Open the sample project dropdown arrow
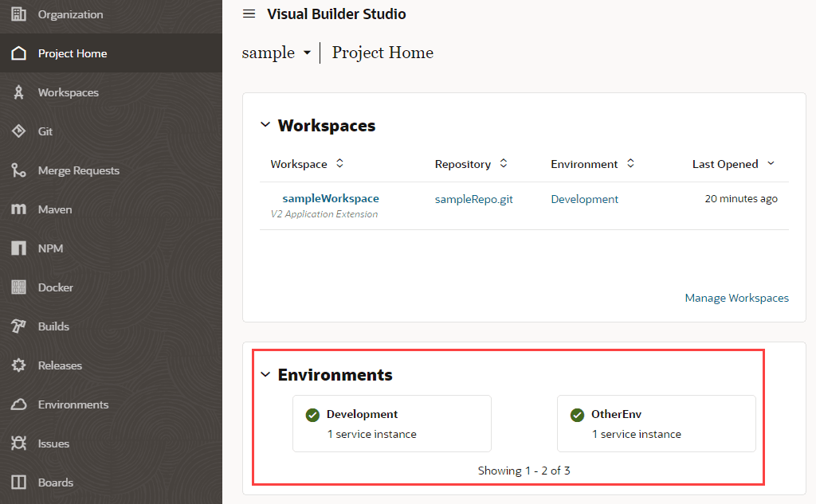The image size is (816, 504). click(307, 53)
